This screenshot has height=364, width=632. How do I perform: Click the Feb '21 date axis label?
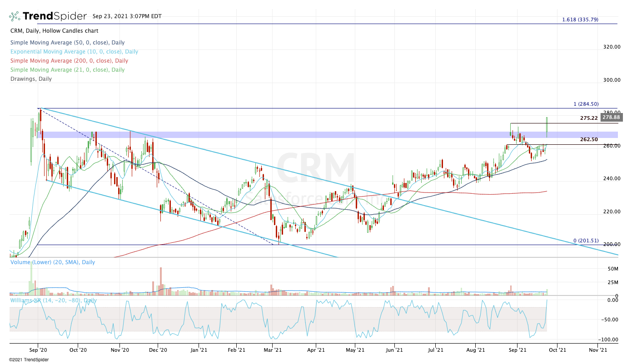pos(236,350)
